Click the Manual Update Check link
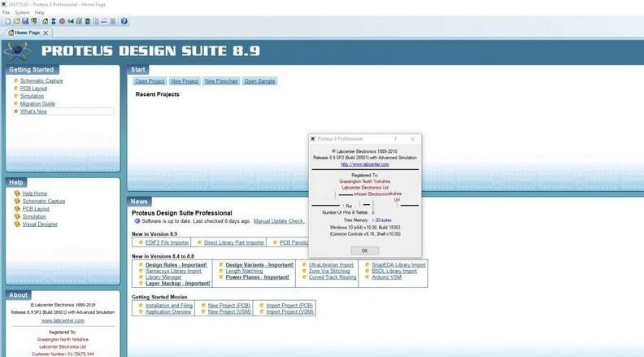Viewport: 644px width, 357px height. [x=279, y=221]
